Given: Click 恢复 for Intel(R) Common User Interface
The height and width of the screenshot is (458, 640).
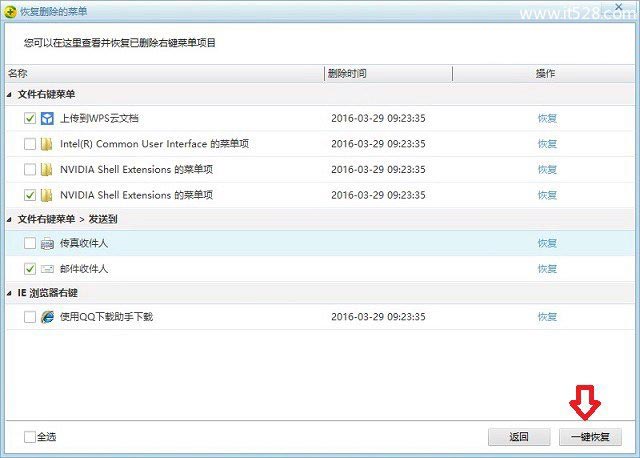Looking at the screenshot, I should [x=547, y=144].
